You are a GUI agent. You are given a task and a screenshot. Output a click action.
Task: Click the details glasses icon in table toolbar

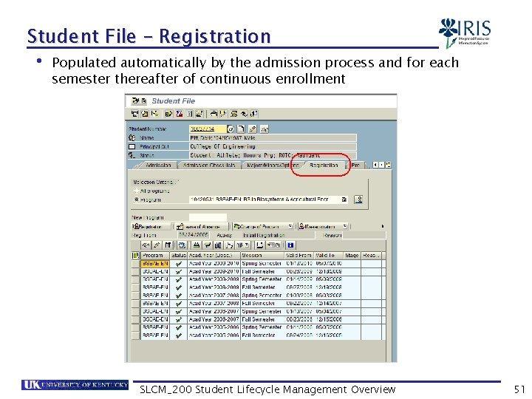click(146, 245)
